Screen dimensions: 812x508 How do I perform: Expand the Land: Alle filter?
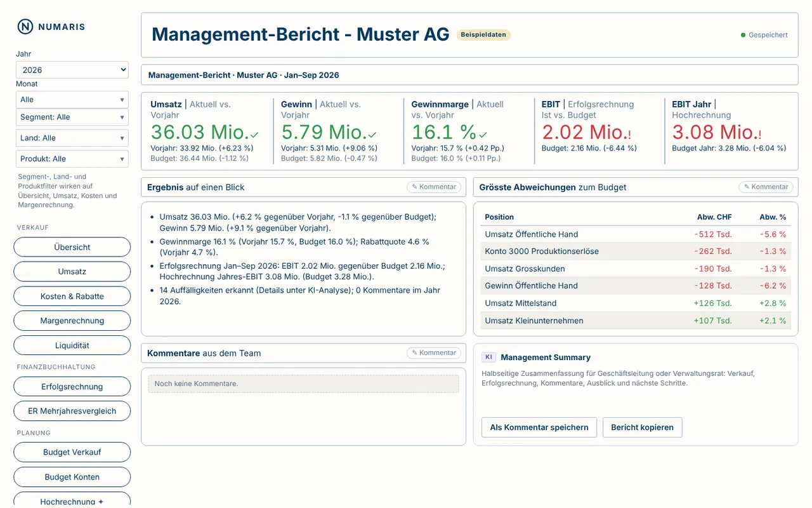pyautogui.click(x=72, y=138)
